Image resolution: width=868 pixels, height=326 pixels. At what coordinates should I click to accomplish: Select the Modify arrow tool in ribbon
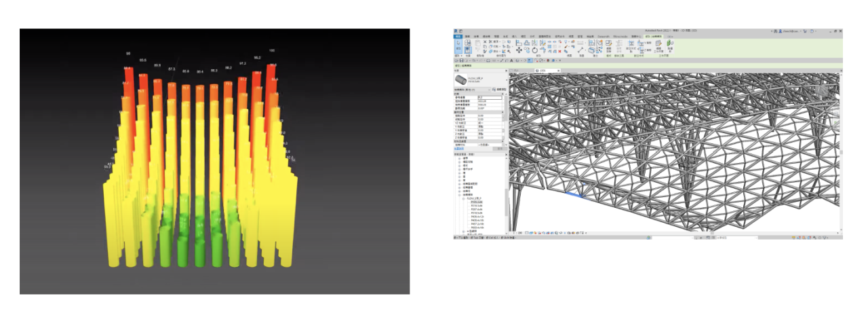pyautogui.click(x=459, y=46)
